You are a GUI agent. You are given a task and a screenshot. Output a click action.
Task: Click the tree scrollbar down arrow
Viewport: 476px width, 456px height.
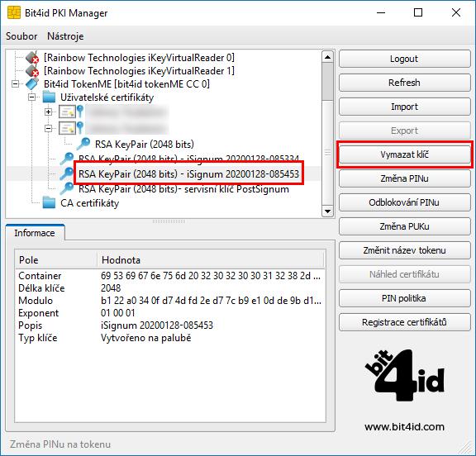[327, 211]
